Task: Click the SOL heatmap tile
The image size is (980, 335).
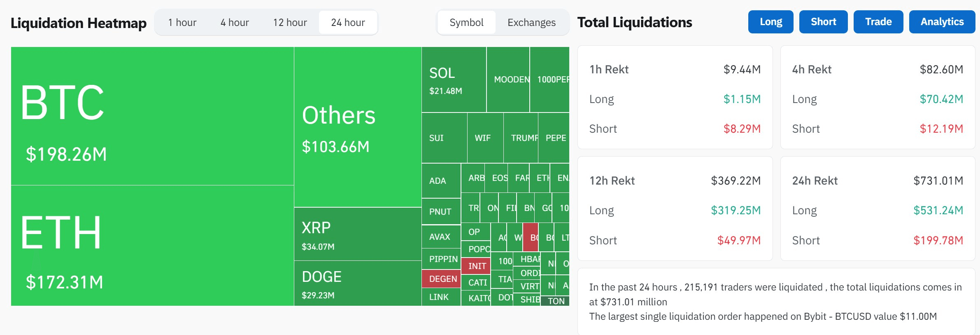Action: 454,80
